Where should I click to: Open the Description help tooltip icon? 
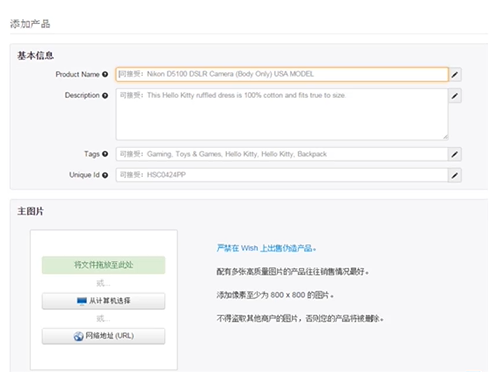pos(105,96)
